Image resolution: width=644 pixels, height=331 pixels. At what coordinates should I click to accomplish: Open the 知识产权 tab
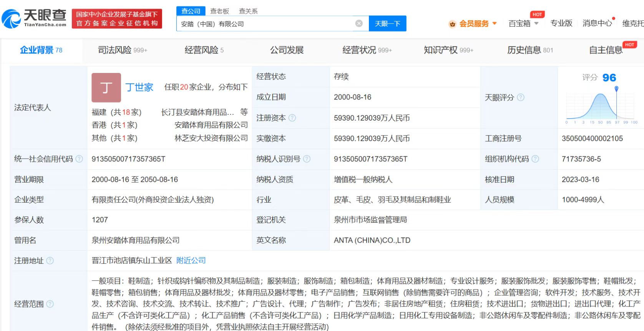pyautogui.click(x=448, y=50)
